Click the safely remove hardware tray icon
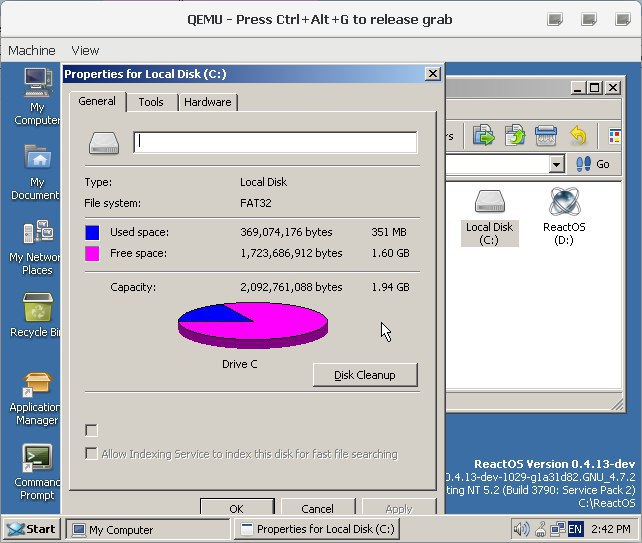642x543 pixels. point(540,529)
